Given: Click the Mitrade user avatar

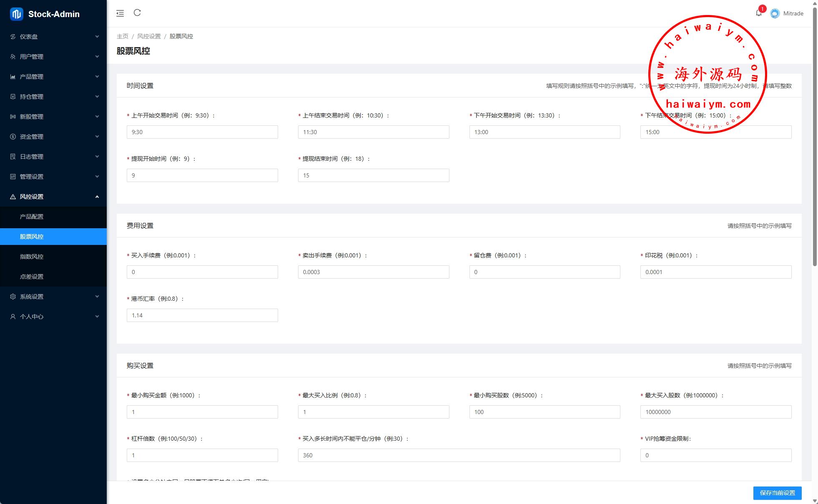Looking at the screenshot, I should (x=775, y=13).
